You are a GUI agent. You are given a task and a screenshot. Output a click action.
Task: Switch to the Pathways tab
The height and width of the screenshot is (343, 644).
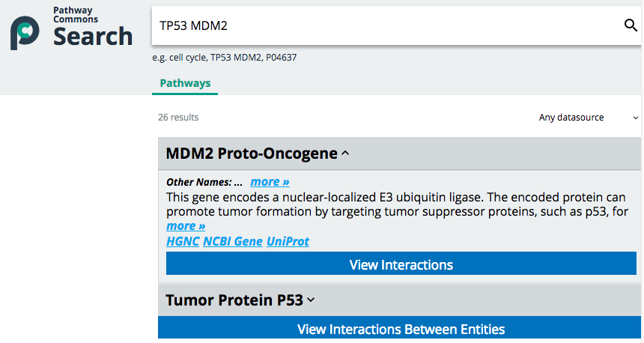185,83
